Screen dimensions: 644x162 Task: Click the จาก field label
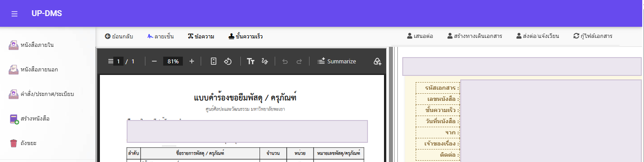(x=452, y=133)
